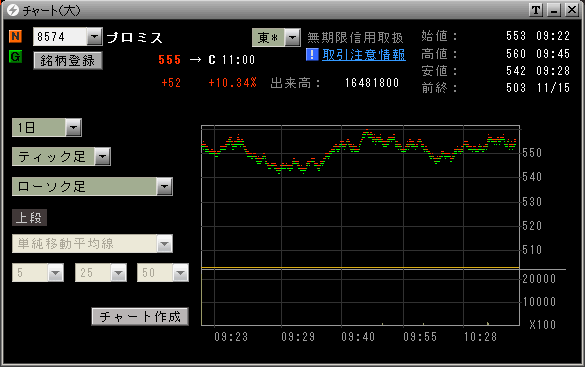585x367 pixels.
Task: Click the lightning app icon in title bar
Action: click(13, 10)
